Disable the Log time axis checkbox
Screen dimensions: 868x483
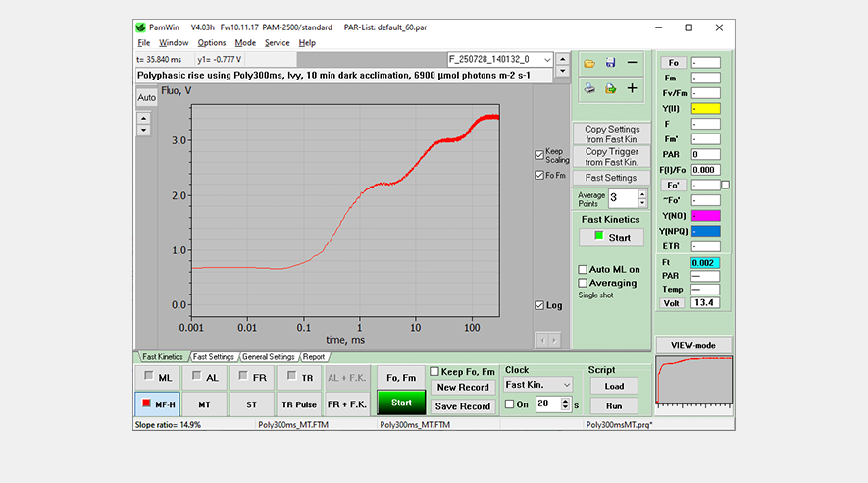click(x=539, y=305)
